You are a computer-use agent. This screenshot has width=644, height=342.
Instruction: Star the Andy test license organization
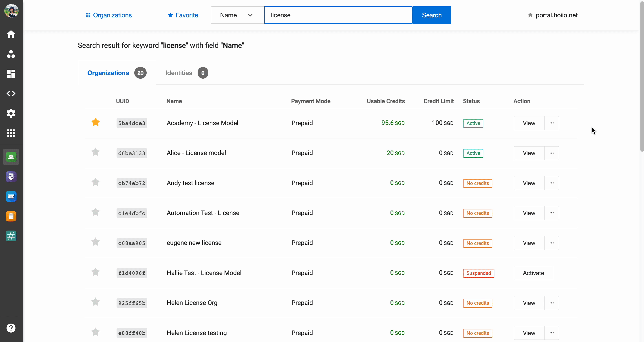pos(95,182)
